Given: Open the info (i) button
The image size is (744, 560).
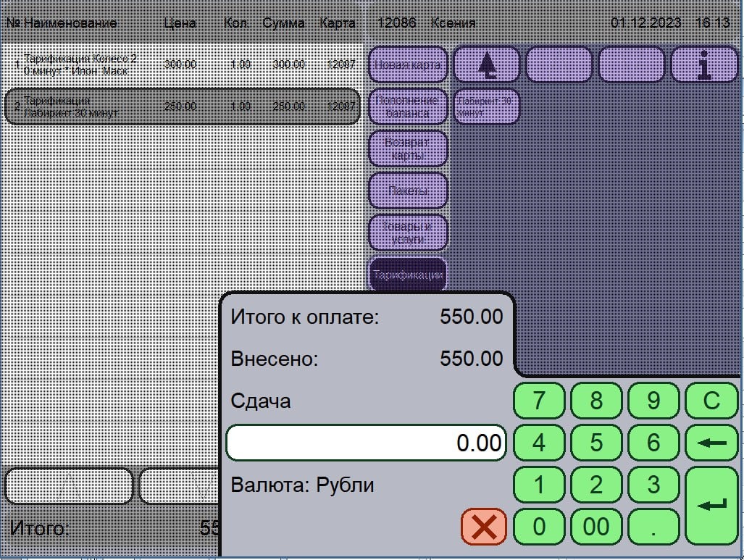Looking at the screenshot, I should (x=705, y=64).
